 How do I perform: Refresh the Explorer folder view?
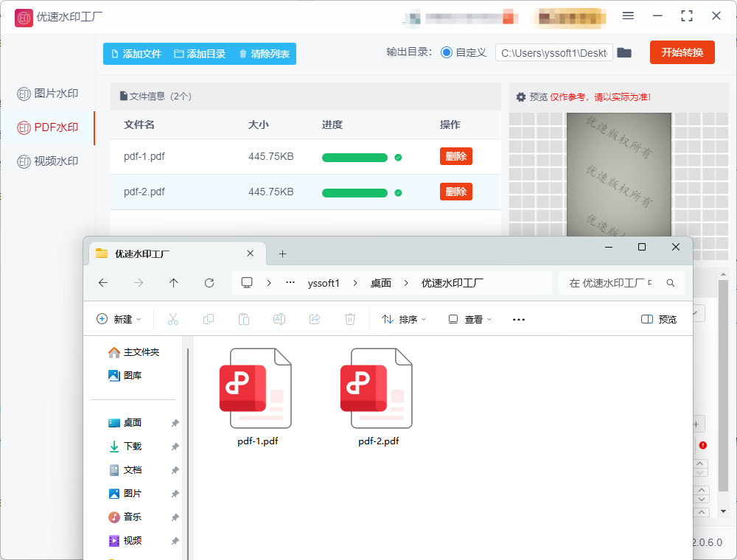(x=209, y=283)
